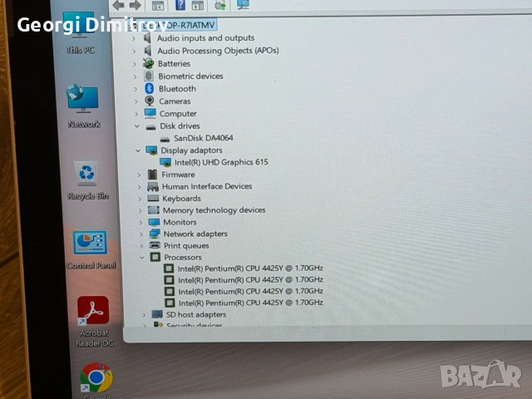Click the toolbar Forward arrow

[x=135, y=5]
